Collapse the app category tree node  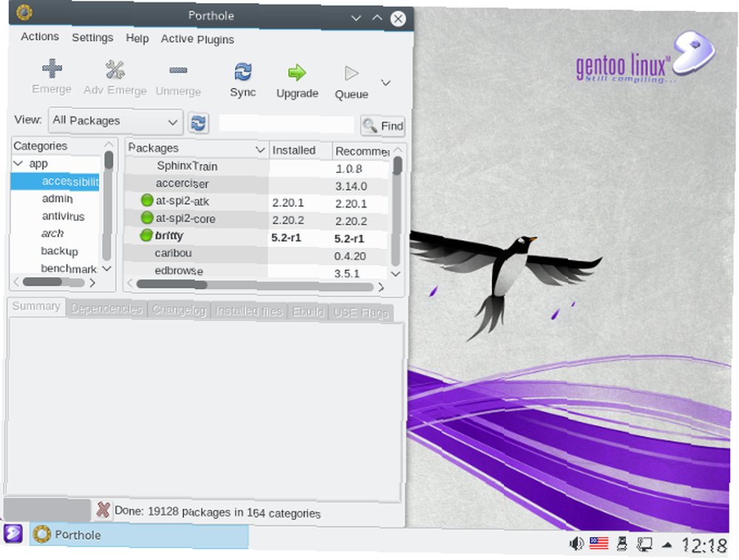tap(18, 163)
